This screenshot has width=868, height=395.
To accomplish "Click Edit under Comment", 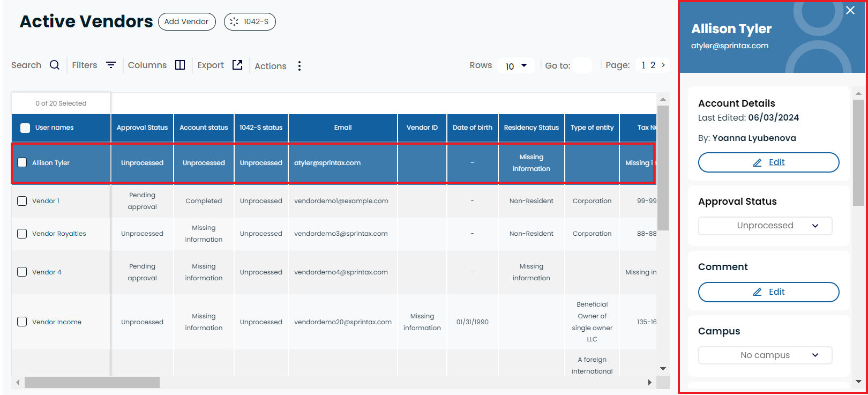I will (768, 292).
